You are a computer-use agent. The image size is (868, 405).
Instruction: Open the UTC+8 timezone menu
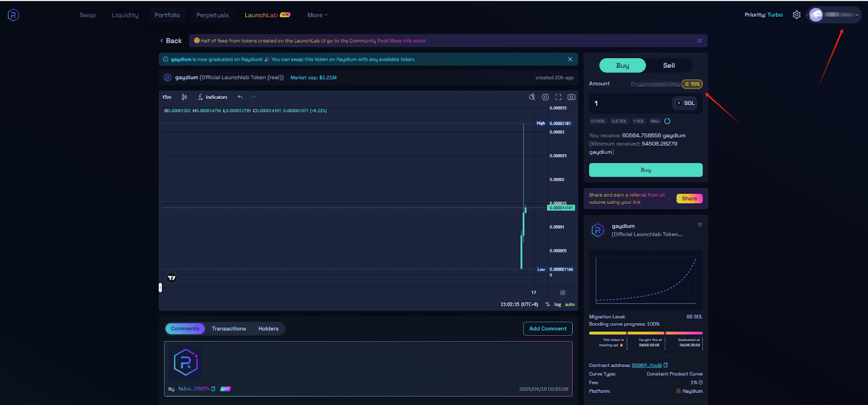[x=519, y=305]
